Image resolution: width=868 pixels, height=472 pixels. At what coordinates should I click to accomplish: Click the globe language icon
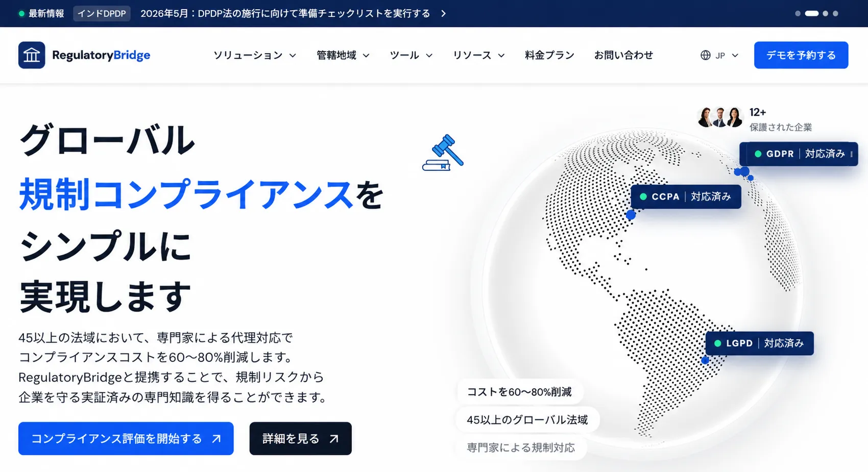pyautogui.click(x=705, y=55)
